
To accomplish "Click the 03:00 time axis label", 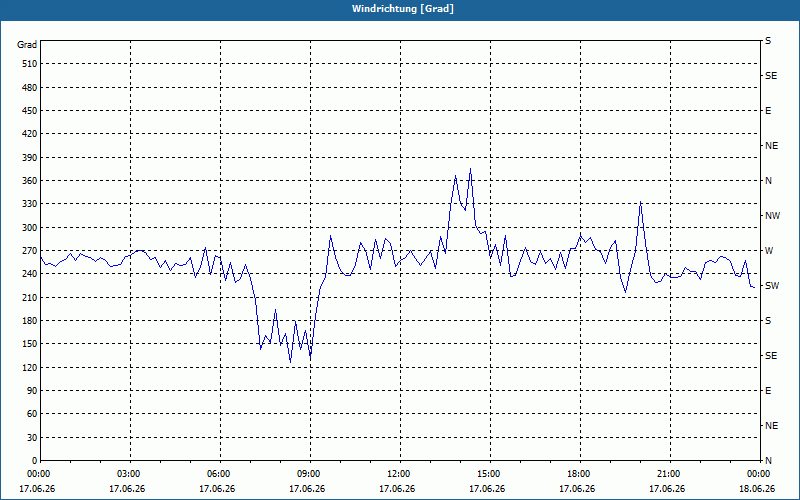I will pyautogui.click(x=128, y=473).
